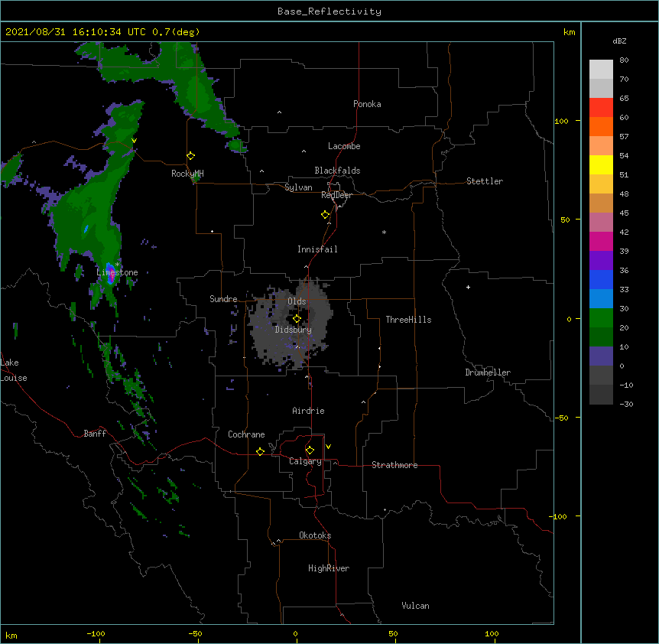The height and width of the screenshot is (644, 659).
Task: Click the HighRiver label
Action: (329, 568)
